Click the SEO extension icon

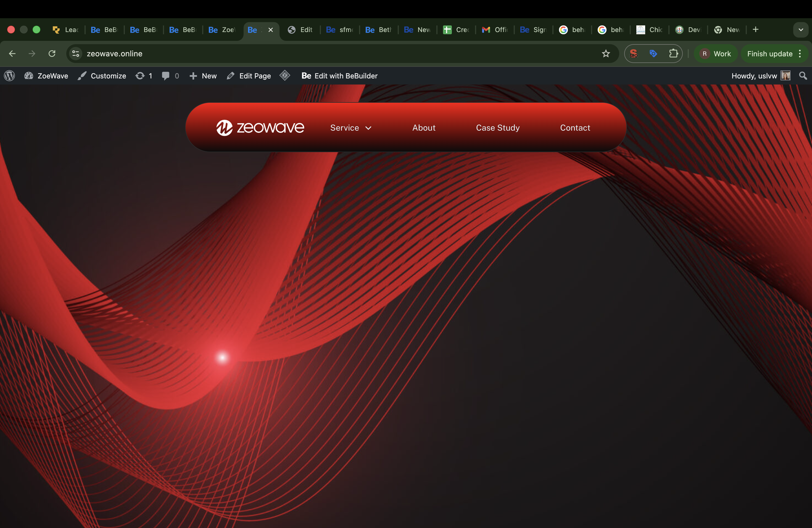(x=634, y=54)
